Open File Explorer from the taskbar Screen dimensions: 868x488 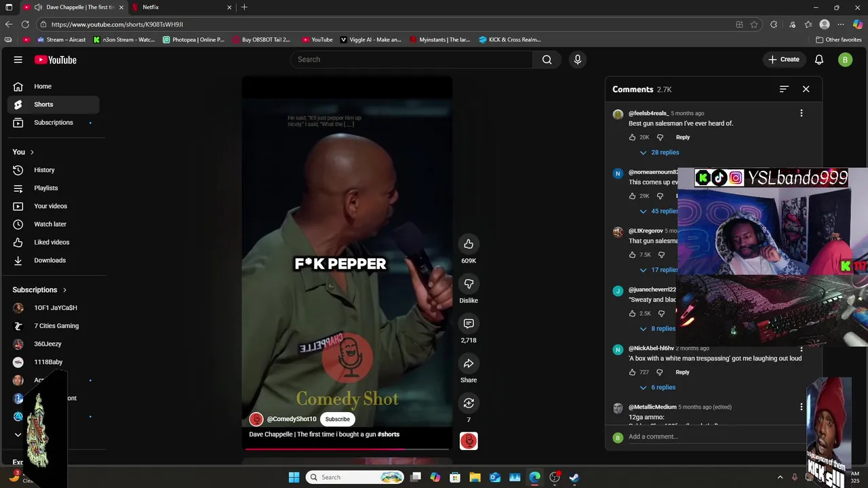475,477
